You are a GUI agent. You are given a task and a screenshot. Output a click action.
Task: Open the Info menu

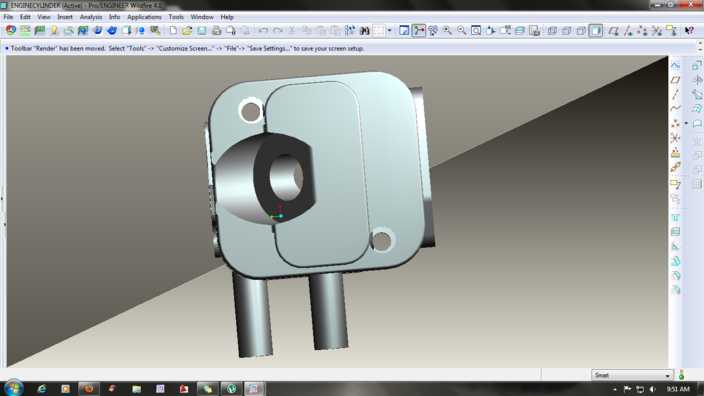(114, 17)
